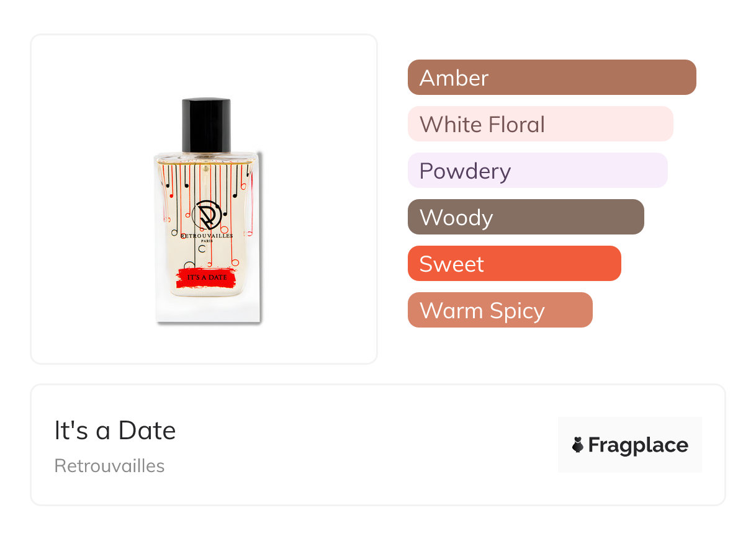Click the red It's a Date bottle label

[x=207, y=277]
